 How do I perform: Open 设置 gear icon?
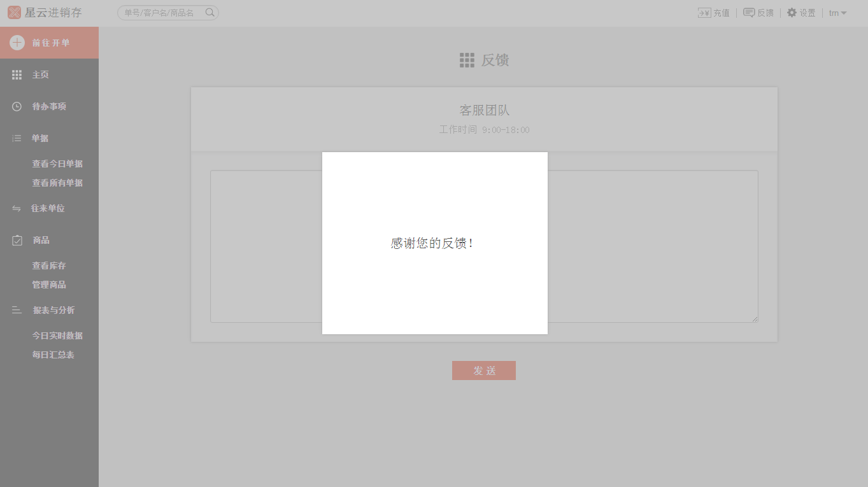[792, 13]
